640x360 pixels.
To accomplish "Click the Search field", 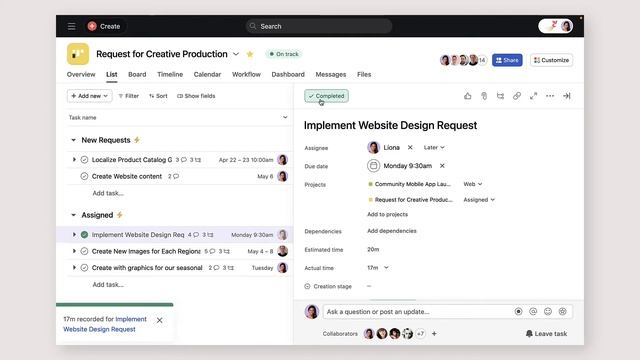I will (319, 26).
